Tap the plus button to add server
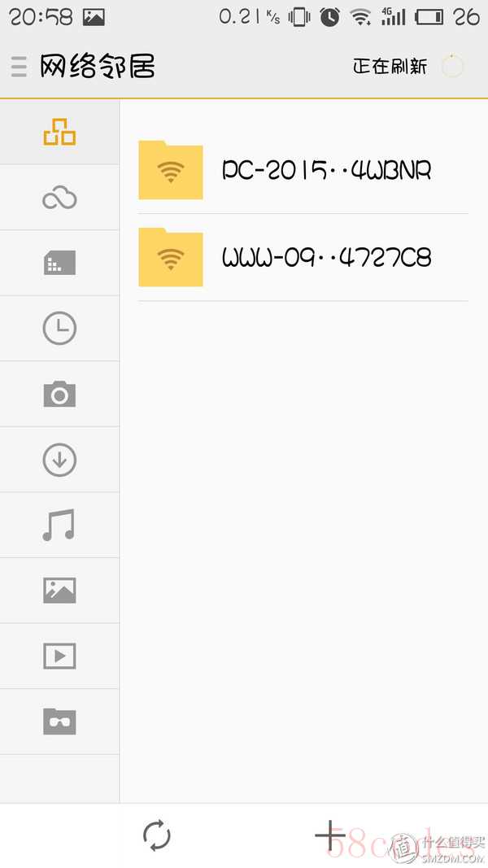Screen dimensions: 488x868 (x=329, y=836)
